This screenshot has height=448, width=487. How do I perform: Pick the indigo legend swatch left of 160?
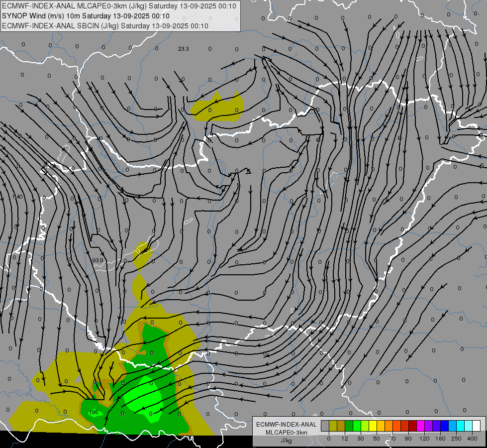click(437, 426)
